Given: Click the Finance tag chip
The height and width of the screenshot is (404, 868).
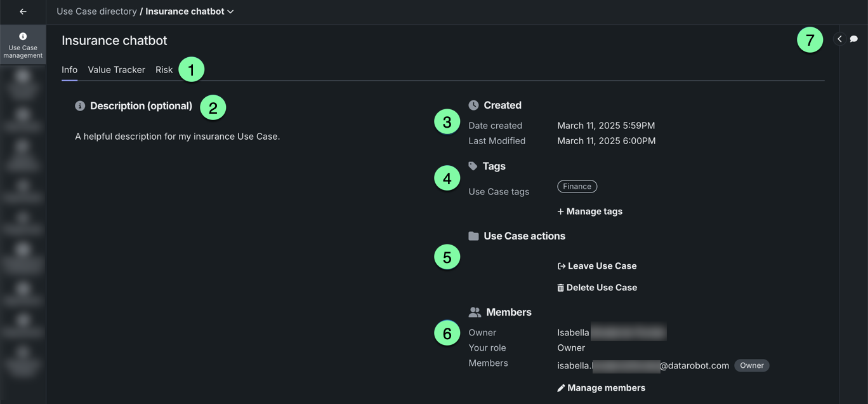Looking at the screenshot, I should tap(577, 187).
